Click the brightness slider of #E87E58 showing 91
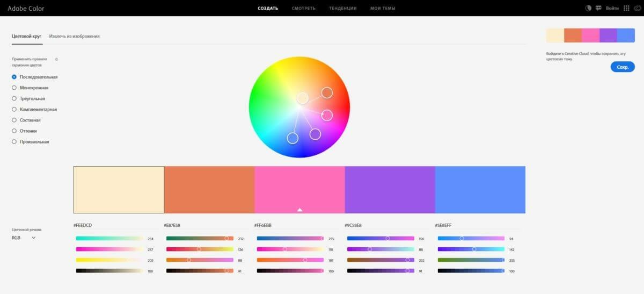Image resolution: width=644 pixels, height=294 pixels. (x=200, y=271)
